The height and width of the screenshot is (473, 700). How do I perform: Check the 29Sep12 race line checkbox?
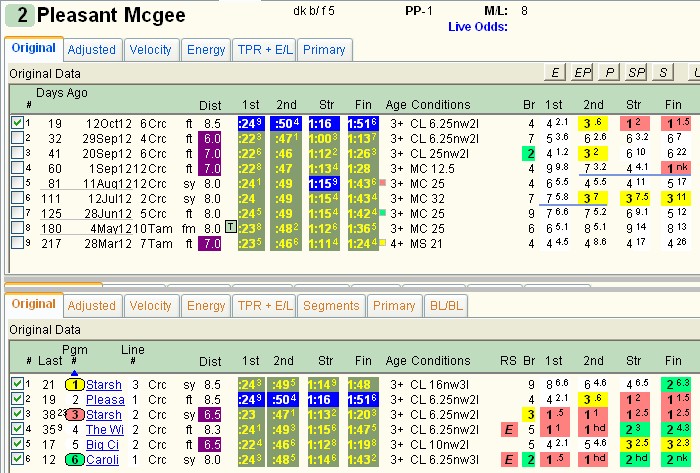pyautogui.click(x=17, y=137)
